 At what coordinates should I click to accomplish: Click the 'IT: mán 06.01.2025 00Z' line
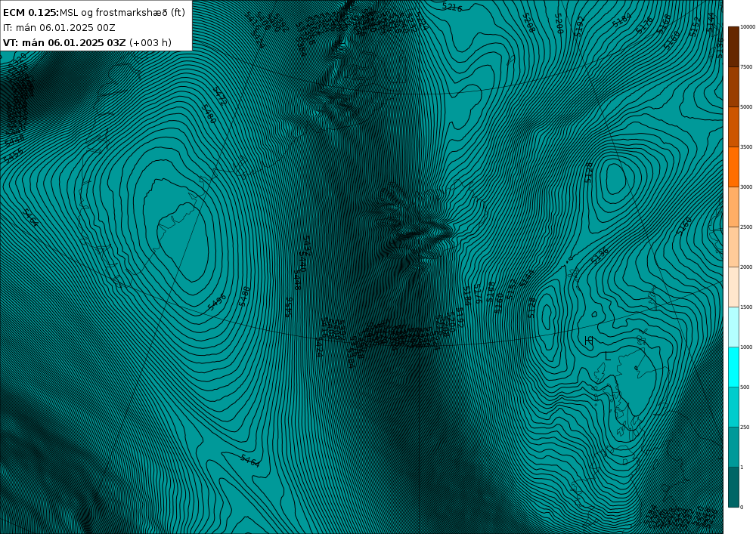59,28
